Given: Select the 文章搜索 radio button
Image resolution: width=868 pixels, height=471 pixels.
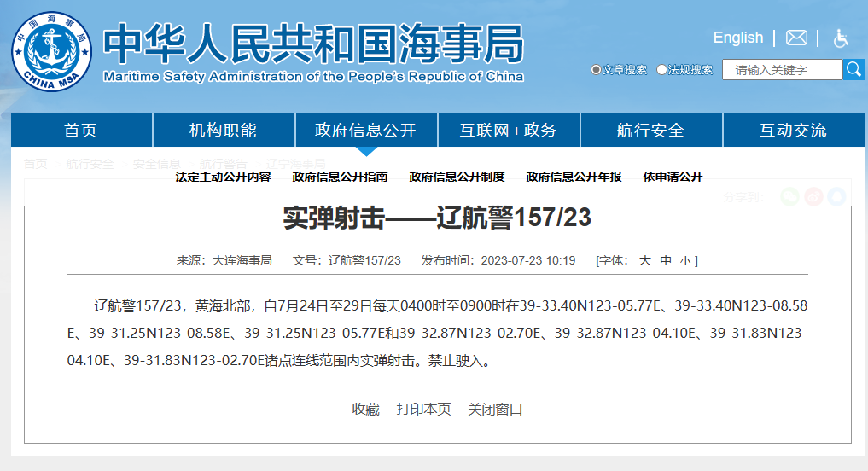Looking at the screenshot, I should click(x=596, y=70).
